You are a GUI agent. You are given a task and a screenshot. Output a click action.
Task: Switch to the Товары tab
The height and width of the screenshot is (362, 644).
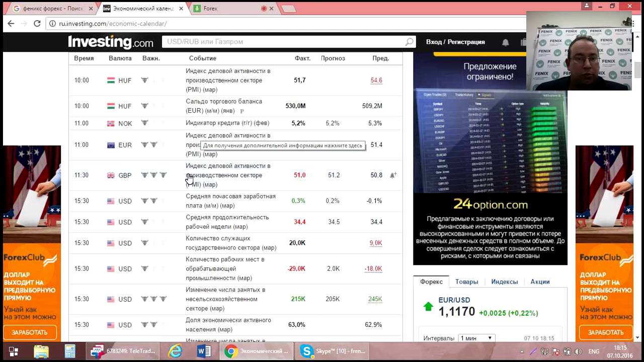coord(466,282)
